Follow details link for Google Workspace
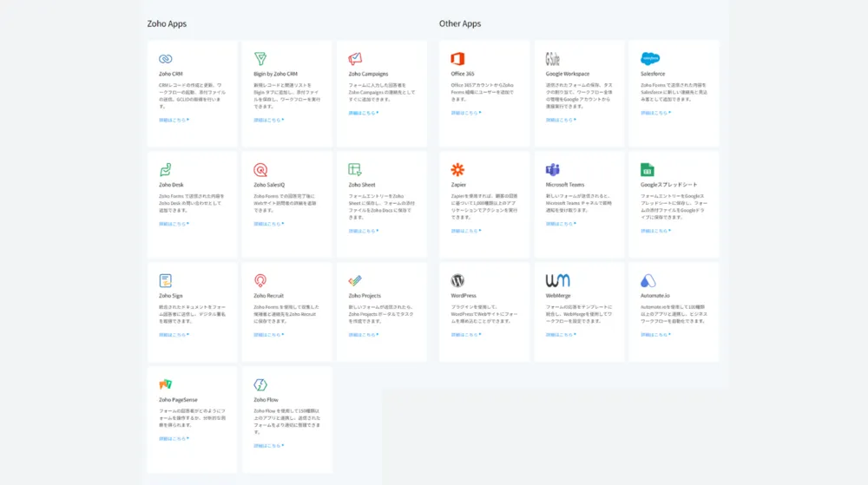Image resolution: width=868 pixels, height=485 pixels. pyautogui.click(x=561, y=120)
